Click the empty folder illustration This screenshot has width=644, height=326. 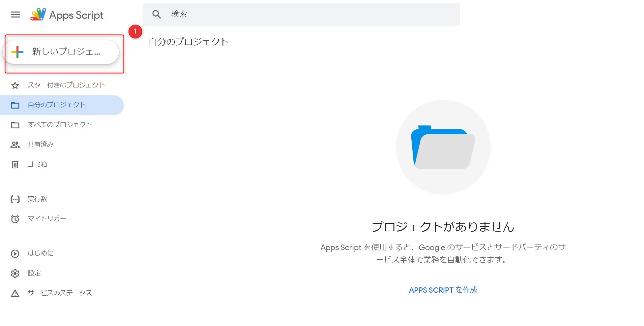coord(443,147)
